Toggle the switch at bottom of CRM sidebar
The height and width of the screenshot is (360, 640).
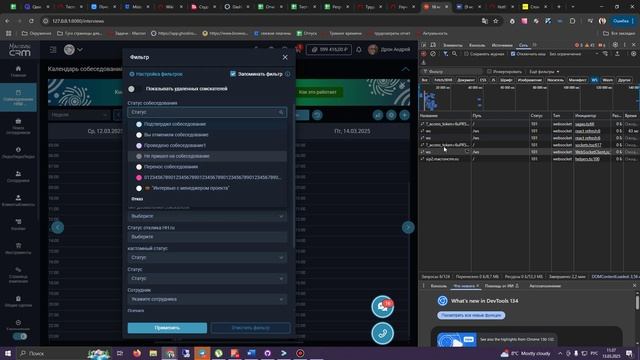coord(20,336)
